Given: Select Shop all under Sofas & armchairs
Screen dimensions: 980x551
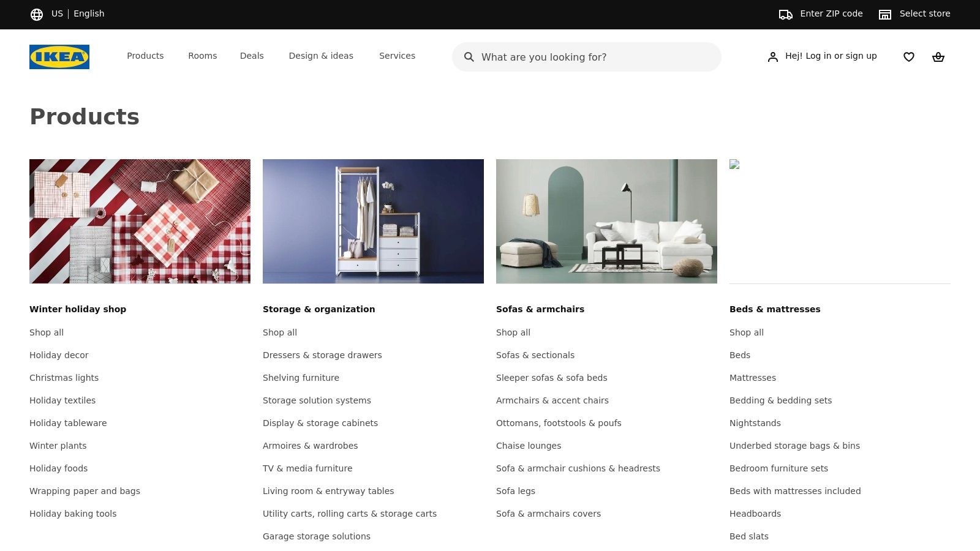Looking at the screenshot, I should click(x=513, y=332).
